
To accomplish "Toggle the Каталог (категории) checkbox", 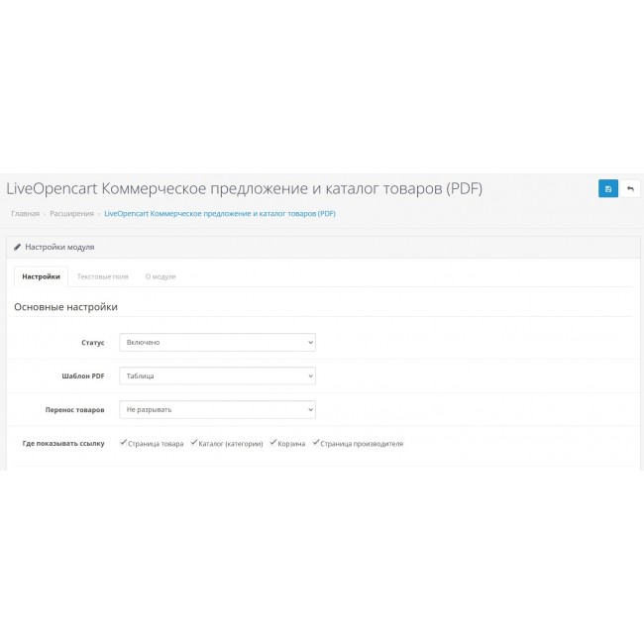I will (194, 443).
